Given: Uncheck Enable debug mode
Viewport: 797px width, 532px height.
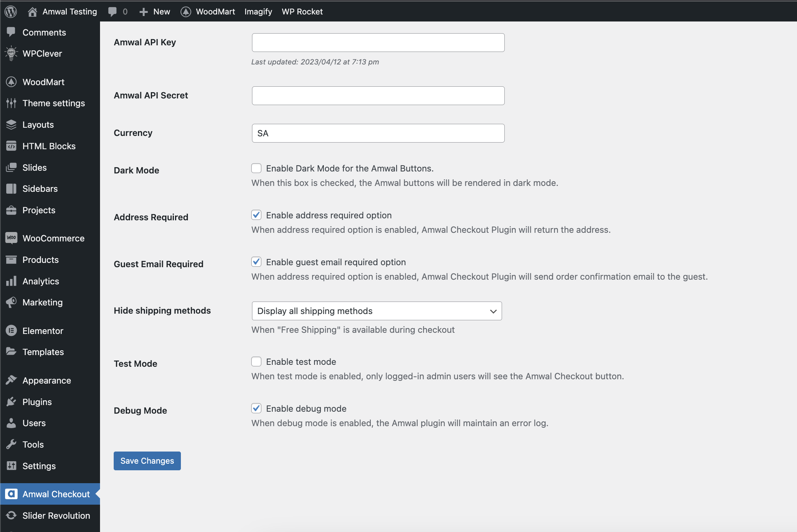Looking at the screenshot, I should (x=256, y=408).
